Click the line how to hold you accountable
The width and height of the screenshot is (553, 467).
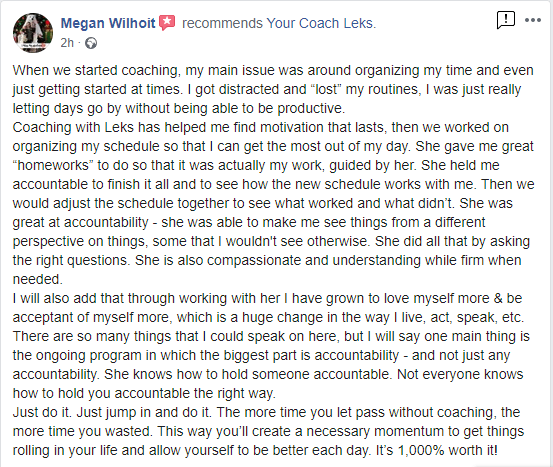pyautogui.click(x=144, y=393)
